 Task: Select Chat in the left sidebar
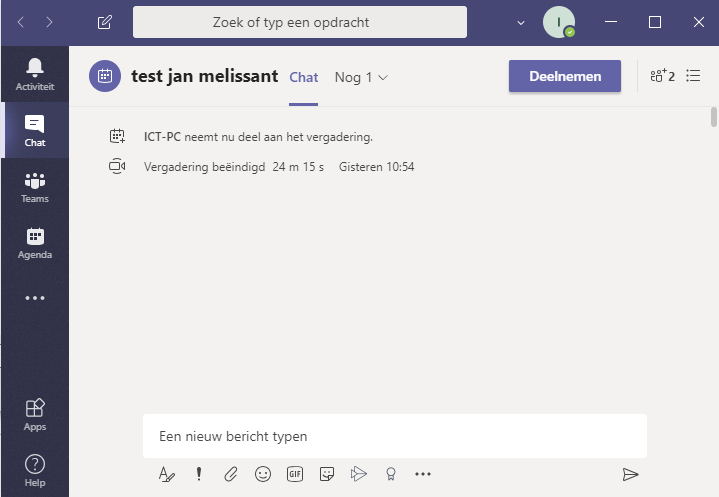(35, 130)
